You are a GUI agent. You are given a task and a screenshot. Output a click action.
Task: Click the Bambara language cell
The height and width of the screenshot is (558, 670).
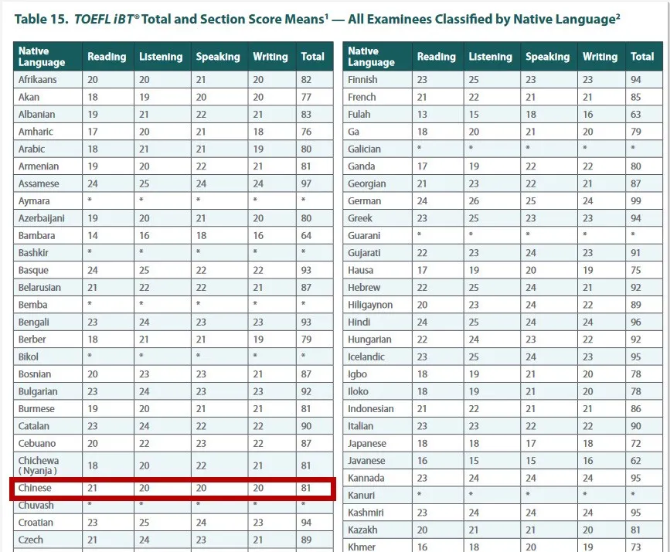pyautogui.click(x=48, y=235)
